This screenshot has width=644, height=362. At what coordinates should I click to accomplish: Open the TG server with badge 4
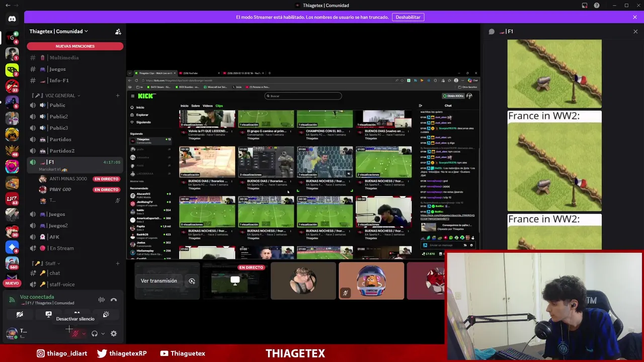point(12,37)
